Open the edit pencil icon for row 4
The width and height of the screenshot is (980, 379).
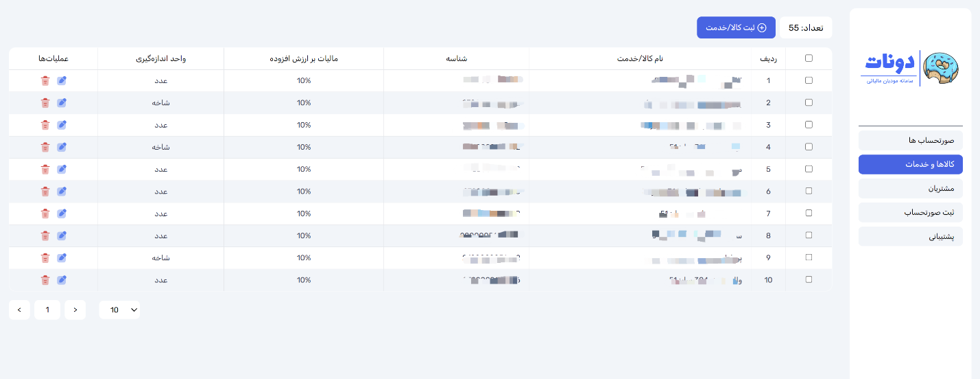62,147
